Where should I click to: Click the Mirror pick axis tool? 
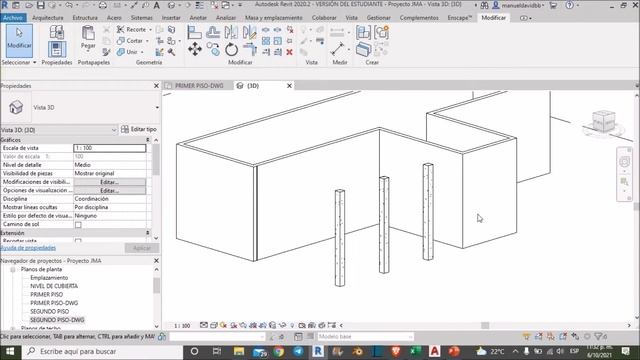tap(231, 32)
